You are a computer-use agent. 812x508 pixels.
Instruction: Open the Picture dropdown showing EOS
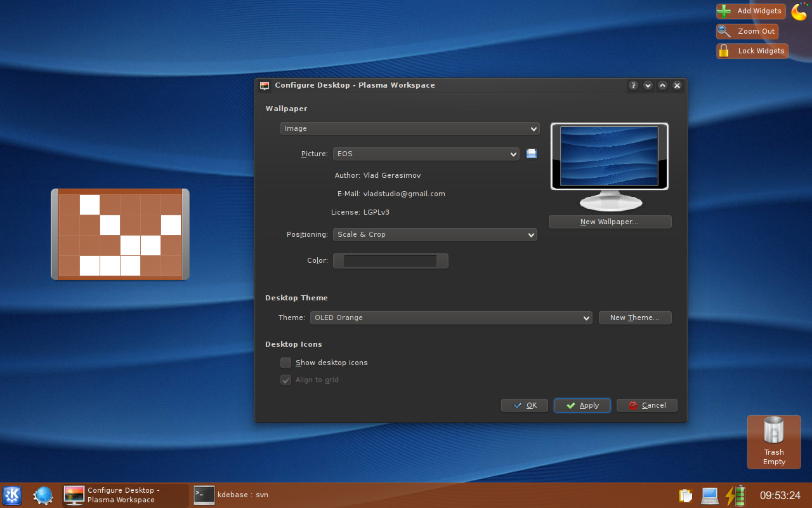pyautogui.click(x=426, y=154)
